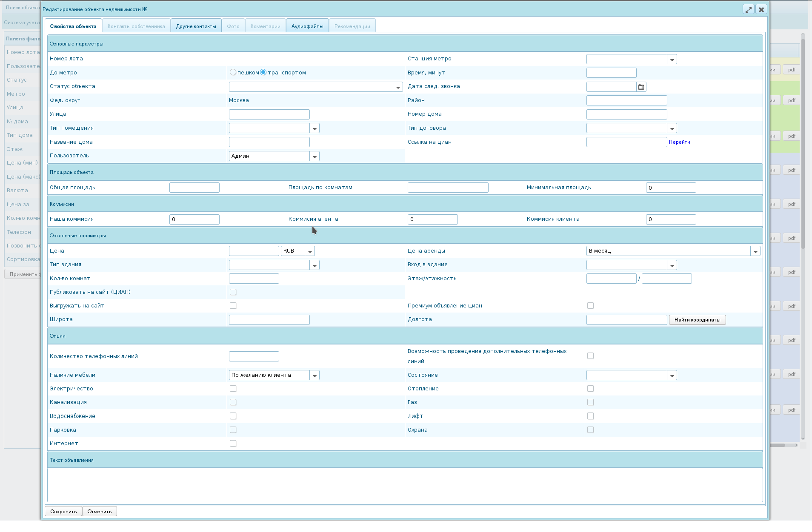Image resolution: width=812 pixels, height=532 pixels.
Task: Select the 'транспортом' radio option
Action: click(x=263, y=73)
